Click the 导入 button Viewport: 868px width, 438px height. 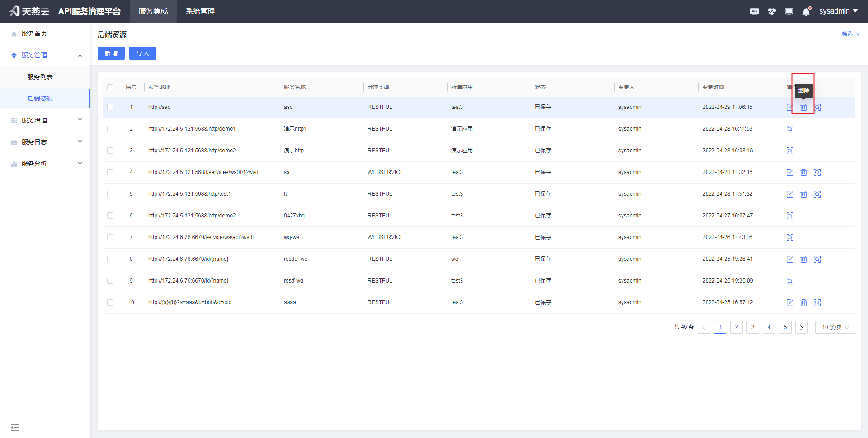pos(142,53)
